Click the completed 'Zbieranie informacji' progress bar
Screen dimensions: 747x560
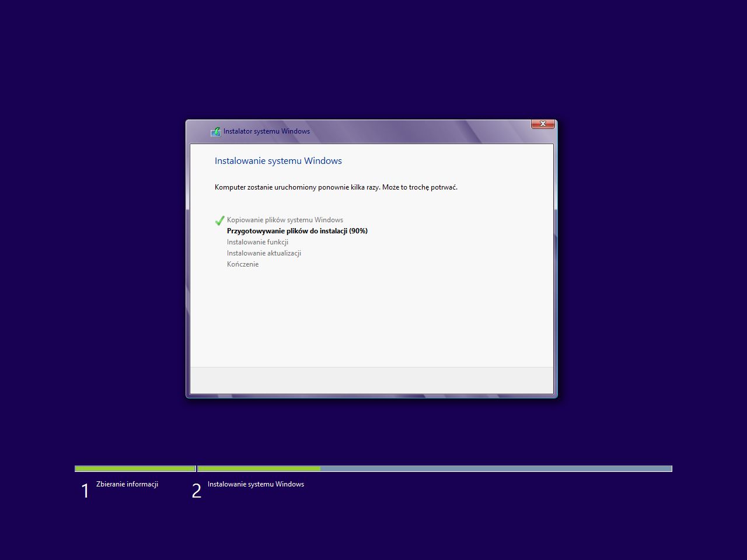pos(135,468)
